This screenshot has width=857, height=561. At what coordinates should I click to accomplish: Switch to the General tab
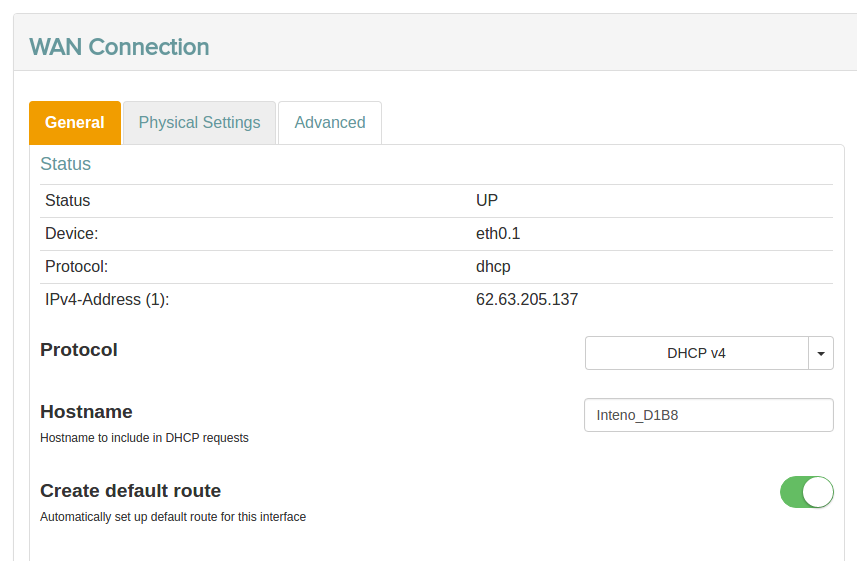[75, 123]
